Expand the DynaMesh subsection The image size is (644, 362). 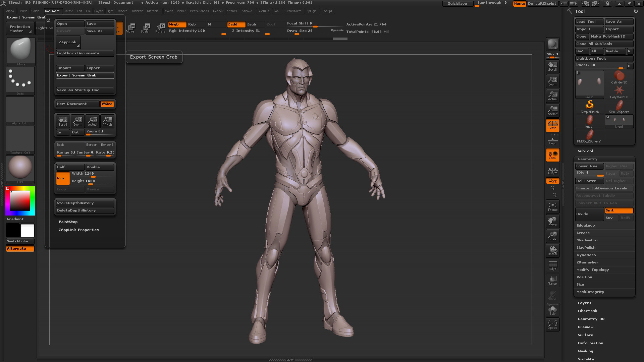pyautogui.click(x=586, y=255)
